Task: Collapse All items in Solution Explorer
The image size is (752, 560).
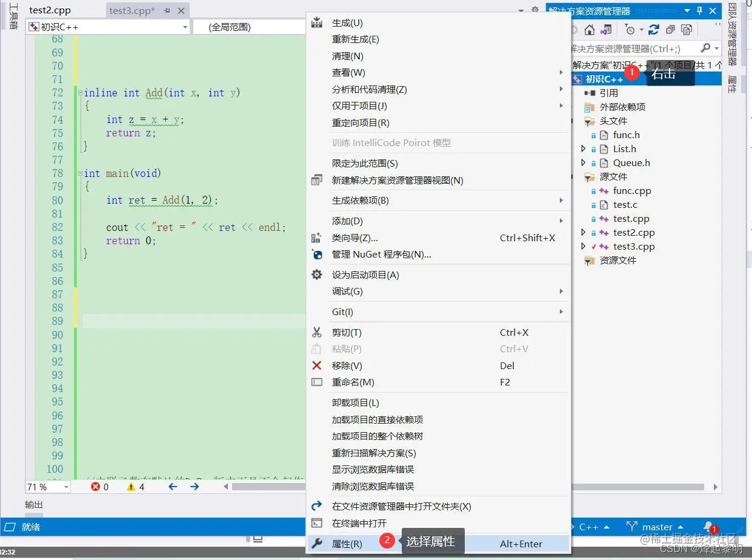Action: coord(670,28)
